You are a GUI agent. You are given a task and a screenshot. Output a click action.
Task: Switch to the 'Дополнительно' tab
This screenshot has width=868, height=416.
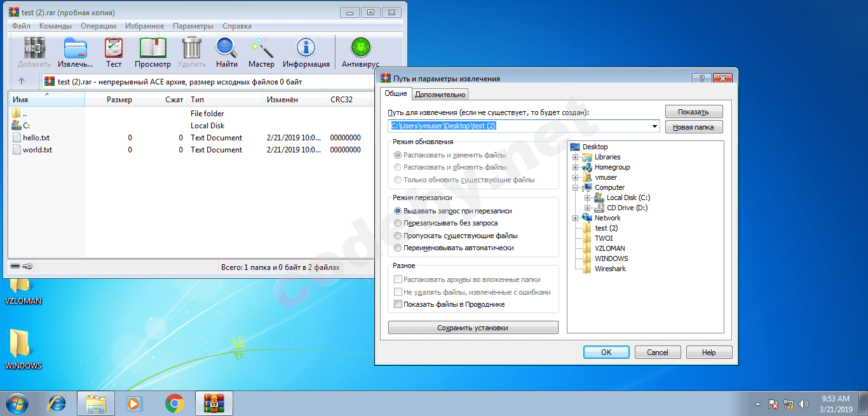pyautogui.click(x=440, y=95)
